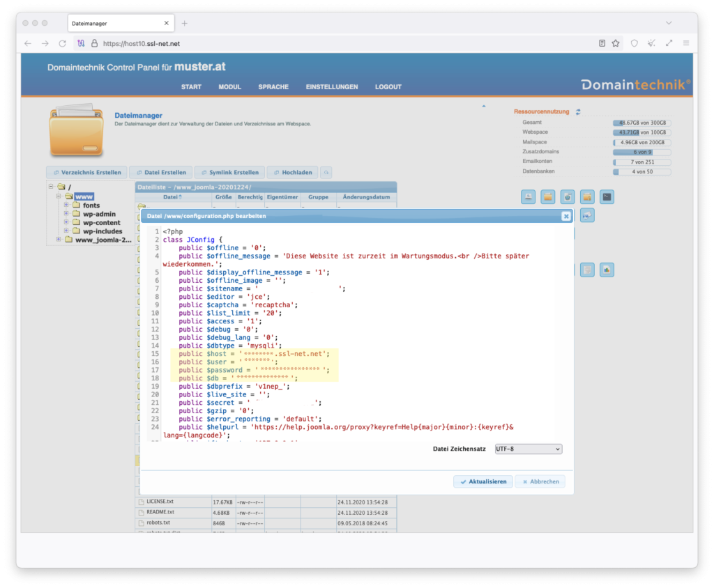
Task: Open the MODUL menu
Action: [229, 87]
